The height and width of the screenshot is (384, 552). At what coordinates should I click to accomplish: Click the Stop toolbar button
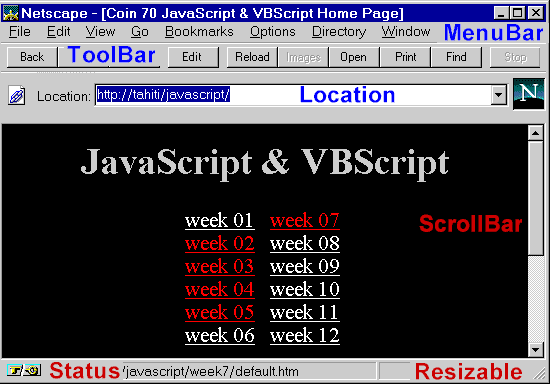coord(515,57)
